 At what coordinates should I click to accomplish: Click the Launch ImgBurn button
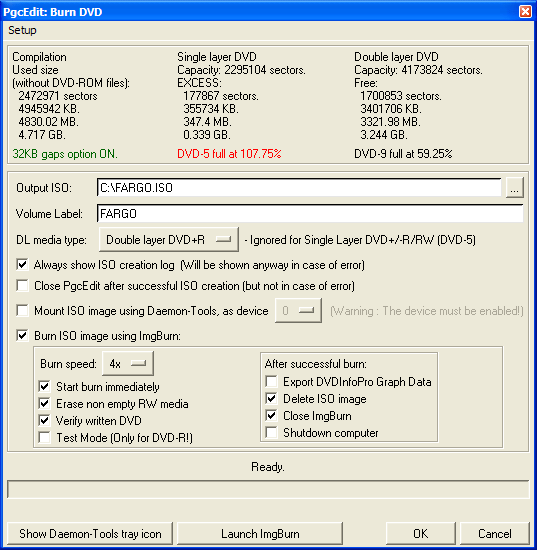coord(260,534)
